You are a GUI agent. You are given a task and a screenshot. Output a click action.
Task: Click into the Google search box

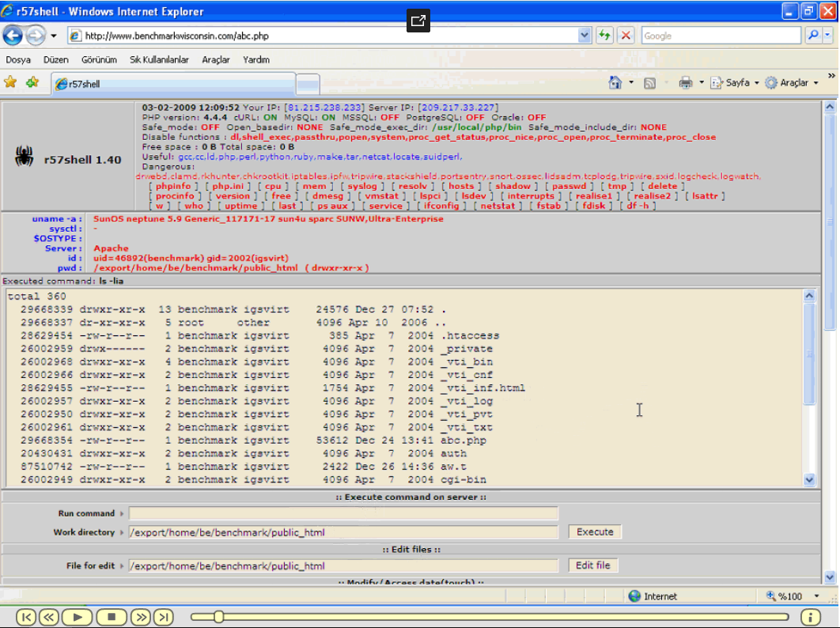coord(721,36)
